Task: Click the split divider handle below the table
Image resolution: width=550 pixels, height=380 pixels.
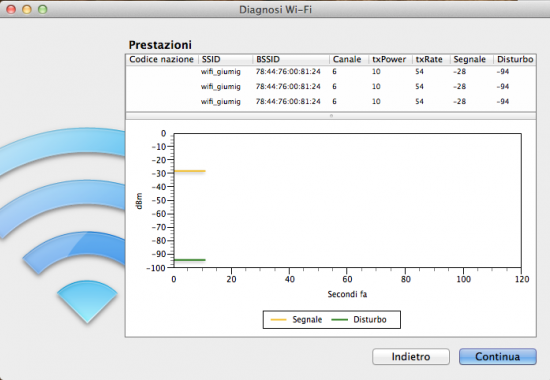Action: pos(331,116)
